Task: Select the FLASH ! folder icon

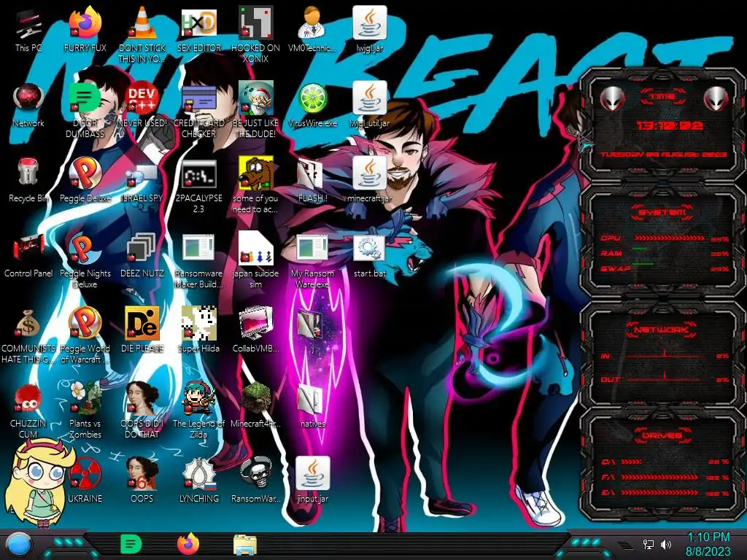Action: 312,181
